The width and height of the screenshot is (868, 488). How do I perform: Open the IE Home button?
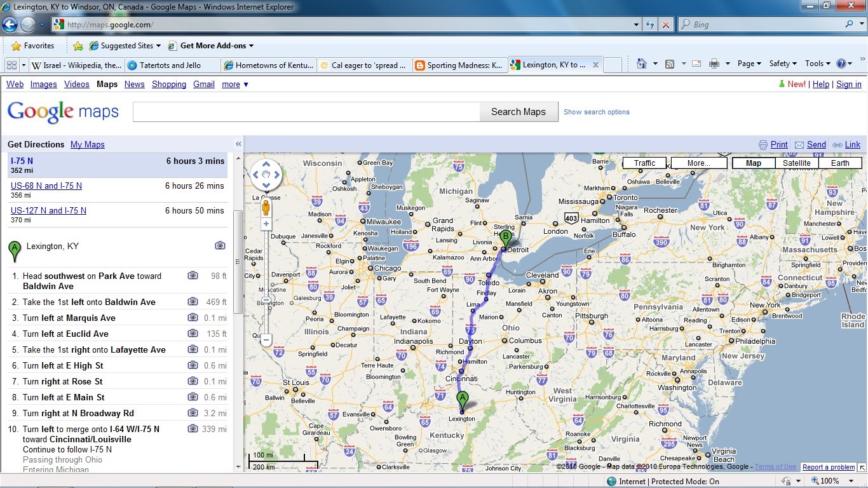pos(641,64)
